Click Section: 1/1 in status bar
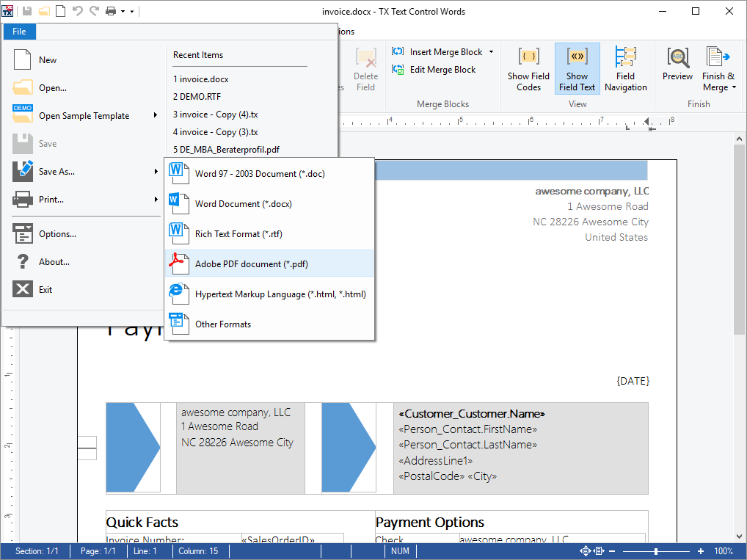The height and width of the screenshot is (560, 747). click(37, 551)
